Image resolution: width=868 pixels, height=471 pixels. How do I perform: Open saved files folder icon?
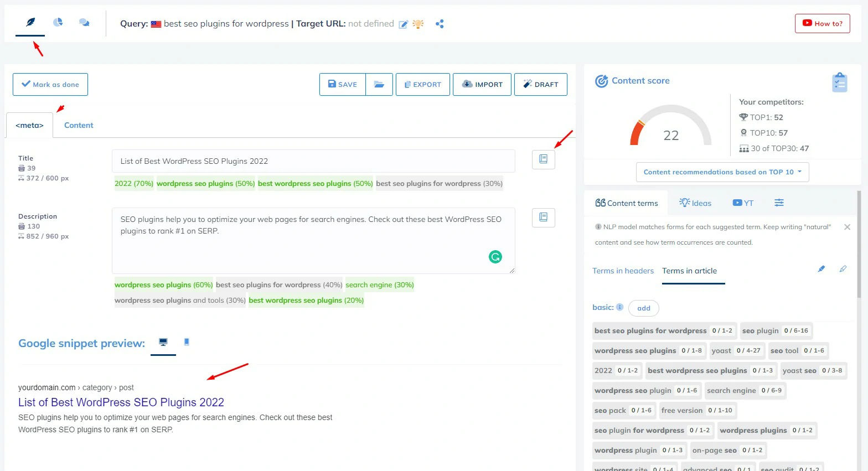pos(379,84)
